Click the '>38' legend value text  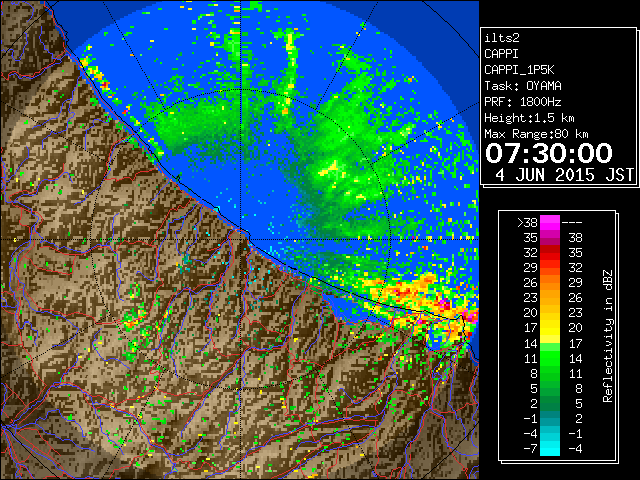527,222
